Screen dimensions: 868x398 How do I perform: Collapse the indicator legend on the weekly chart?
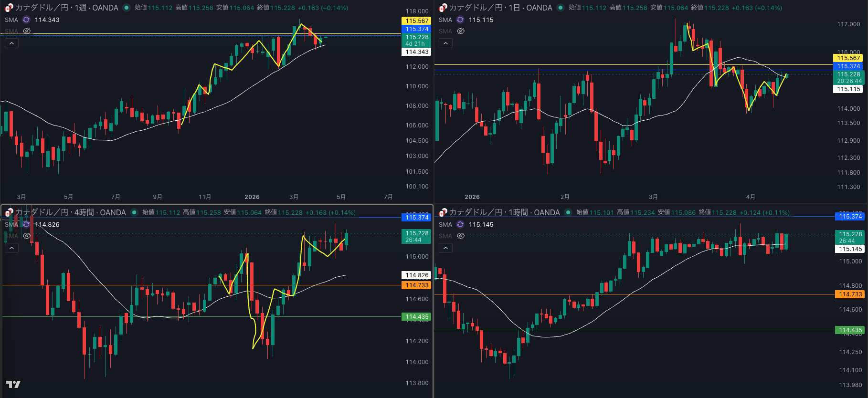click(x=11, y=43)
